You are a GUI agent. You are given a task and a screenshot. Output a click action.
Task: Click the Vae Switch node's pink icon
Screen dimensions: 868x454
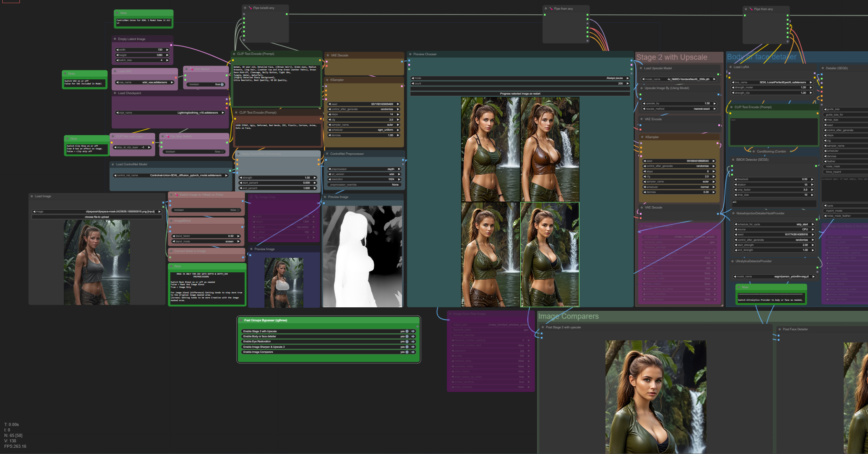191,69
